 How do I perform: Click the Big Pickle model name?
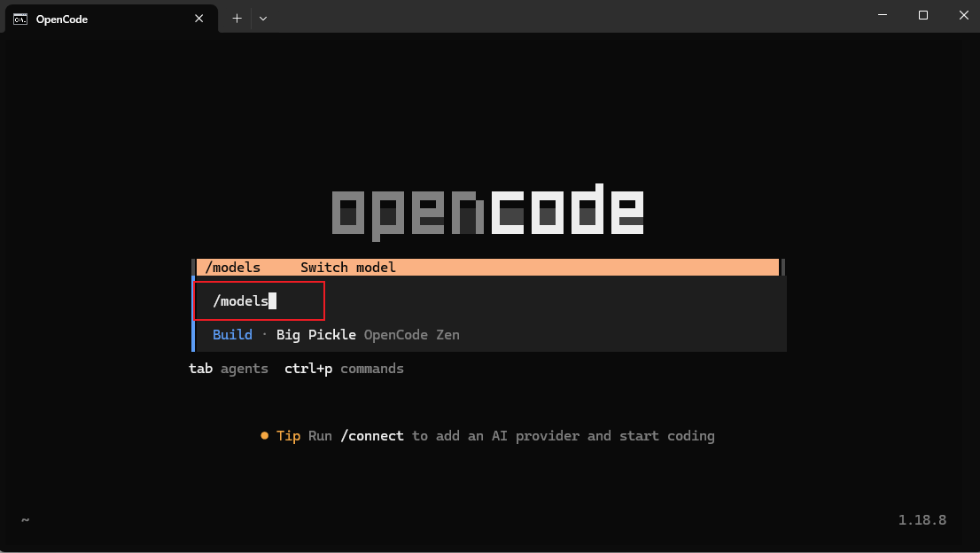coord(315,335)
